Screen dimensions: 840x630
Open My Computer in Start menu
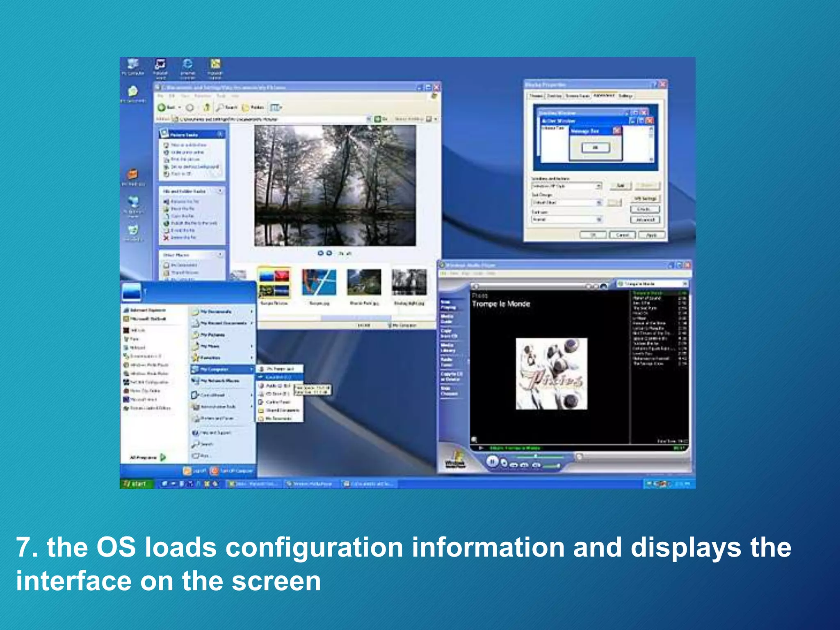(222, 369)
